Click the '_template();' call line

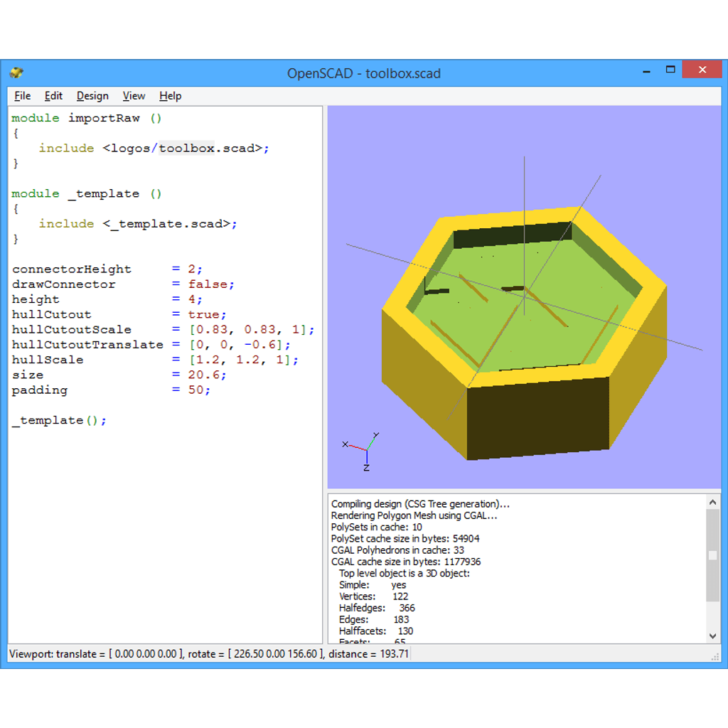click(x=59, y=421)
